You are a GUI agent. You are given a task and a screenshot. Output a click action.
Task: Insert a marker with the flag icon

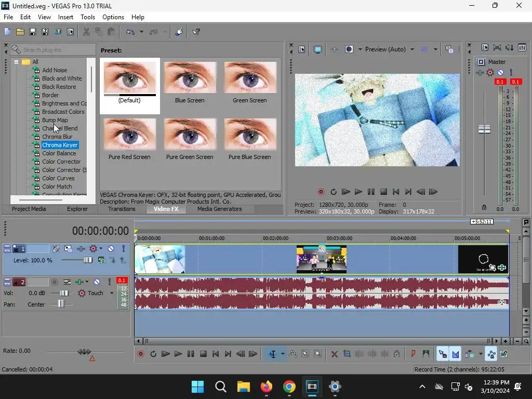(413, 354)
